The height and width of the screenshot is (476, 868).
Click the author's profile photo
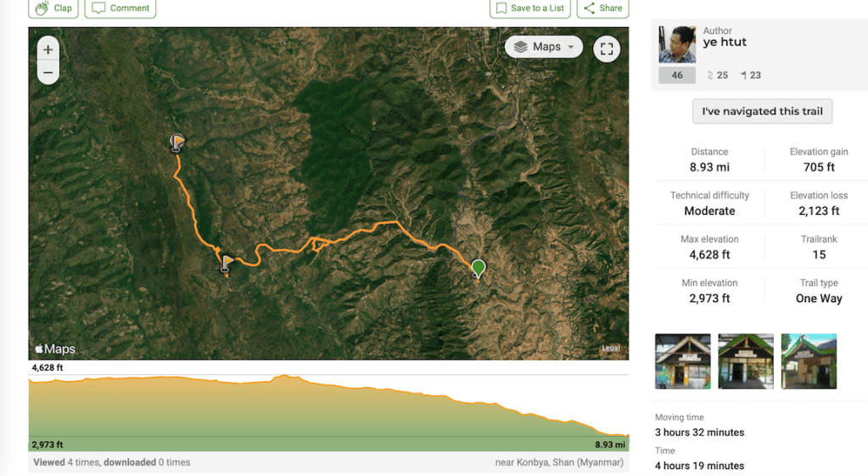pos(677,44)
